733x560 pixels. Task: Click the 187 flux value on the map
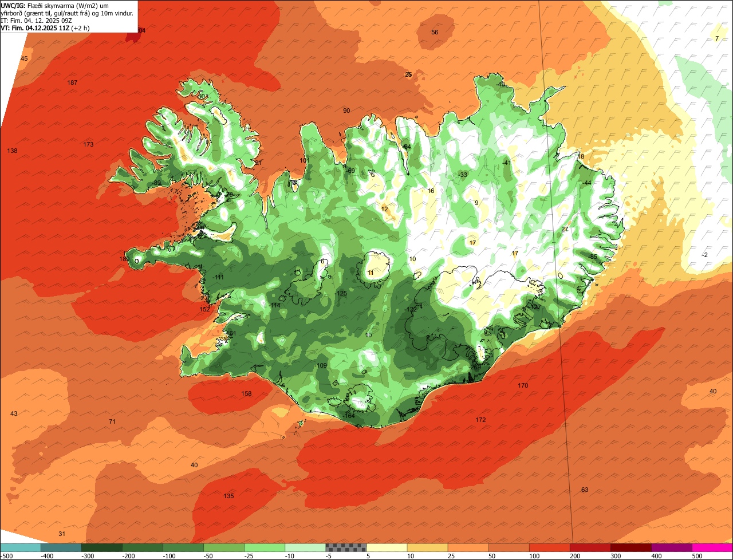(x=72, y=83)
